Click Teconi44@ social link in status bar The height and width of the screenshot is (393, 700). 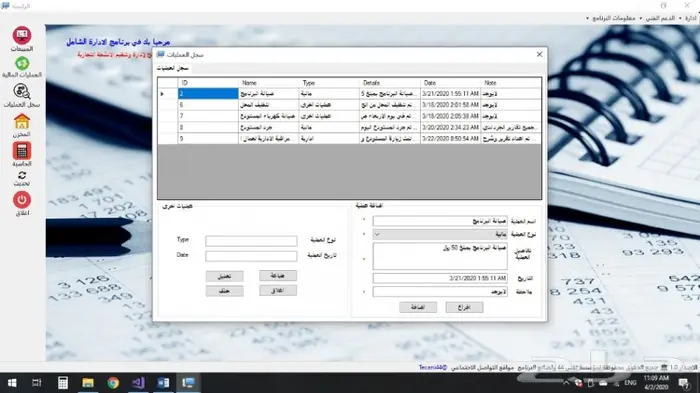coord(433,368)
